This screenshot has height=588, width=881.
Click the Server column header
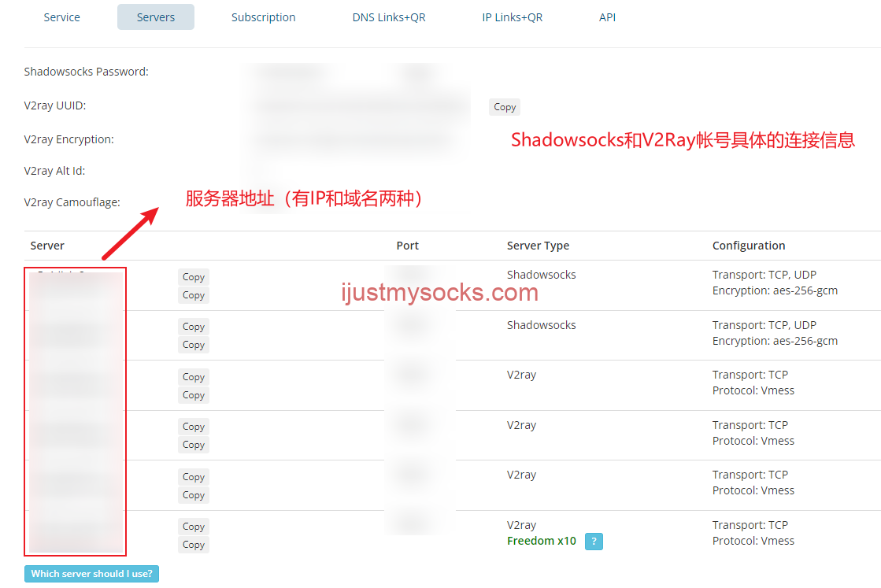[47, 246]
